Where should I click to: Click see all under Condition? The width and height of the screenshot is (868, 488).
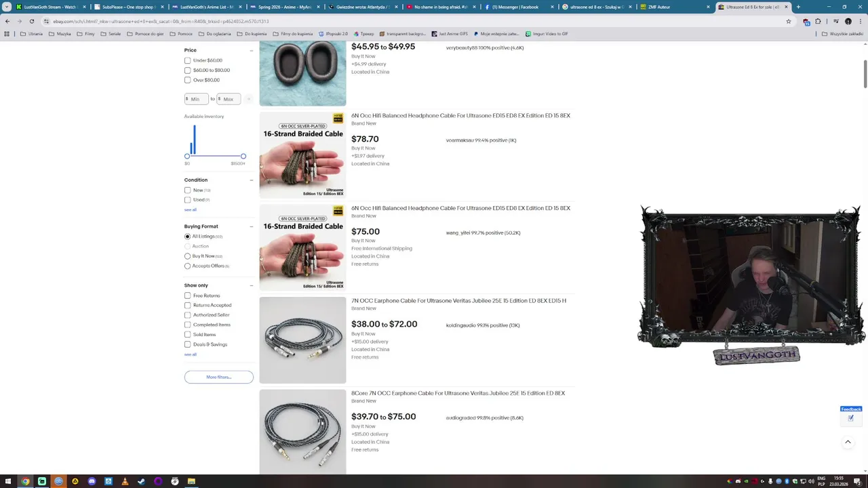coord(191,209)
